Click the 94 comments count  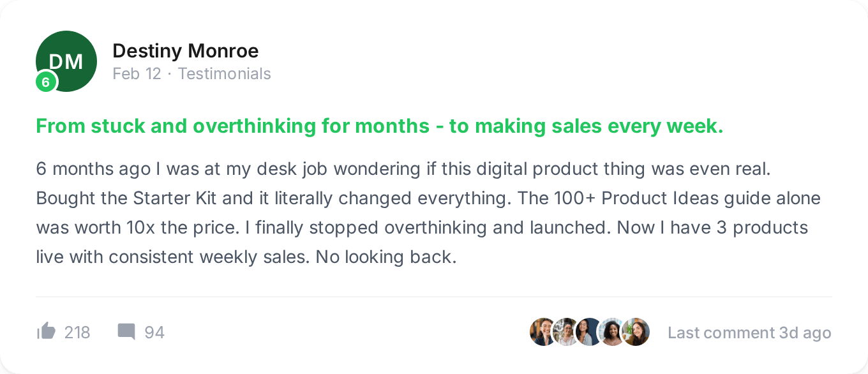[x=154, y=333]
